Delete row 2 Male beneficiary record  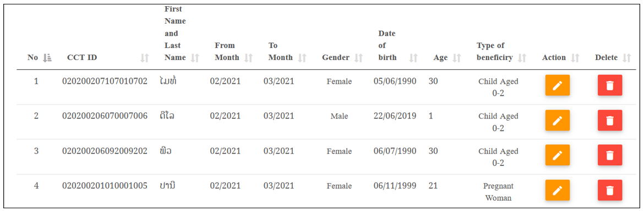pyautogui.click(x=610, y=121)
